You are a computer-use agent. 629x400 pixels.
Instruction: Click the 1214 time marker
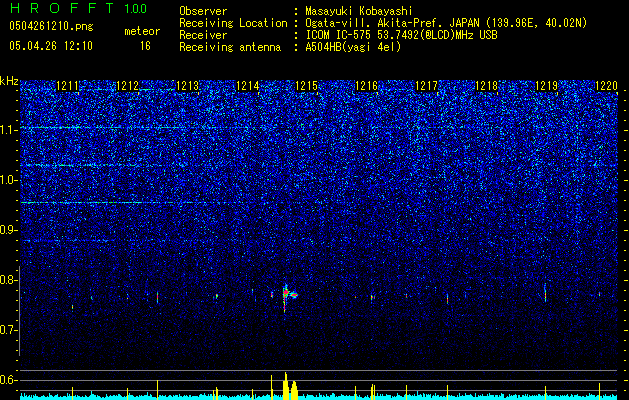coord(248,86)
